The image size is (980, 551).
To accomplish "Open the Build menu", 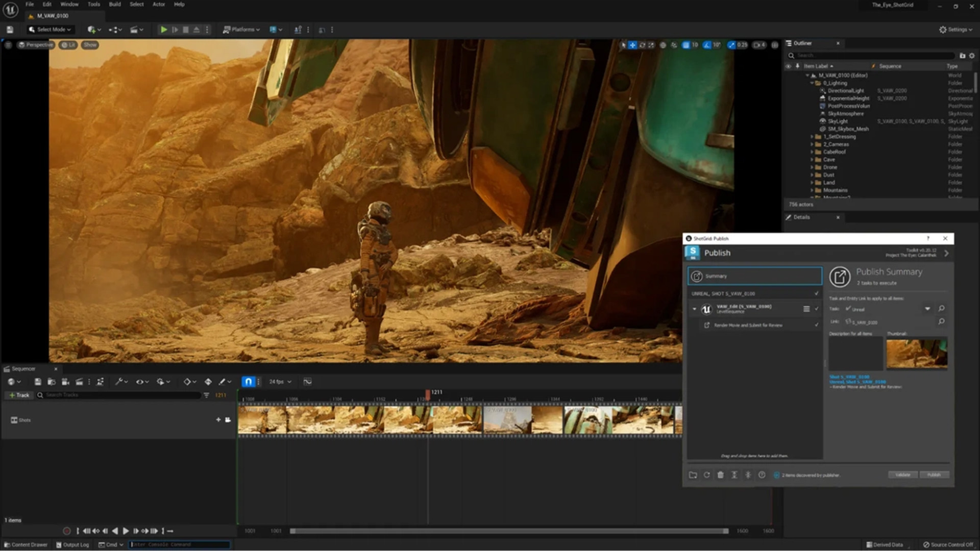I will click(x=114, y=4).
